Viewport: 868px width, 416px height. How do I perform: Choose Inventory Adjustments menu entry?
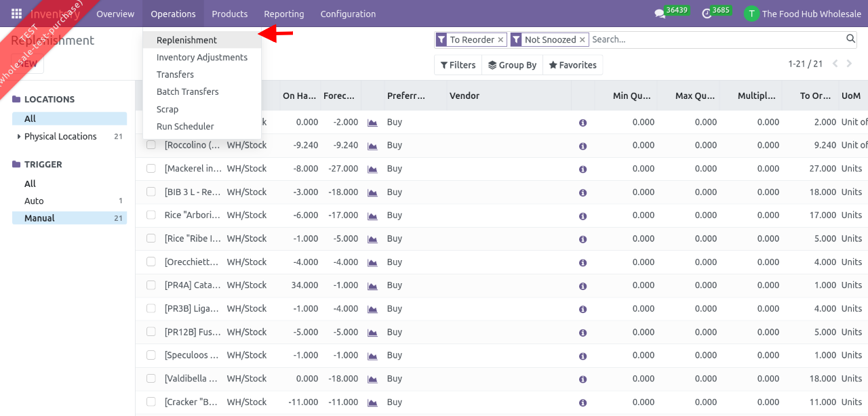(202, 58)
